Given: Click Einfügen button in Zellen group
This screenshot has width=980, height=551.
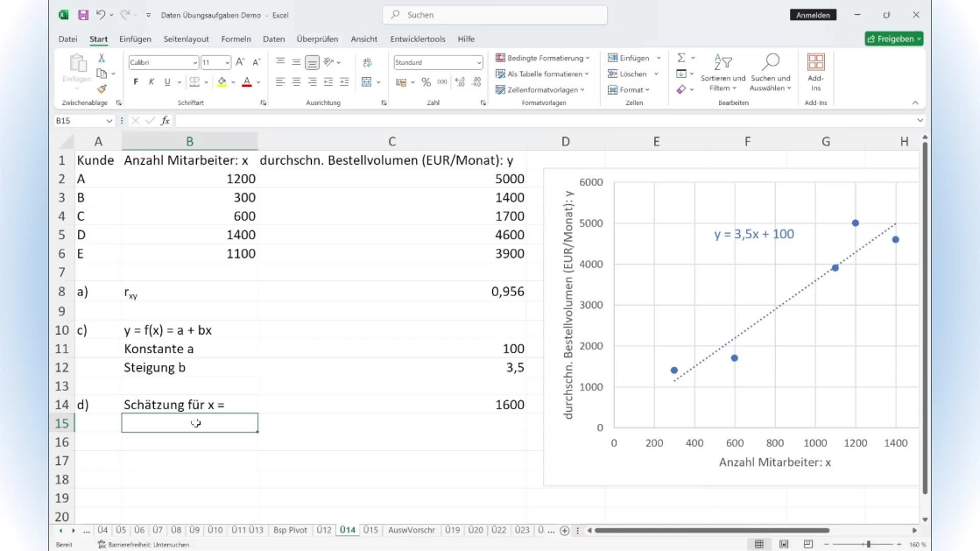Looking at the screenshot, I should (x=634, y=58).
